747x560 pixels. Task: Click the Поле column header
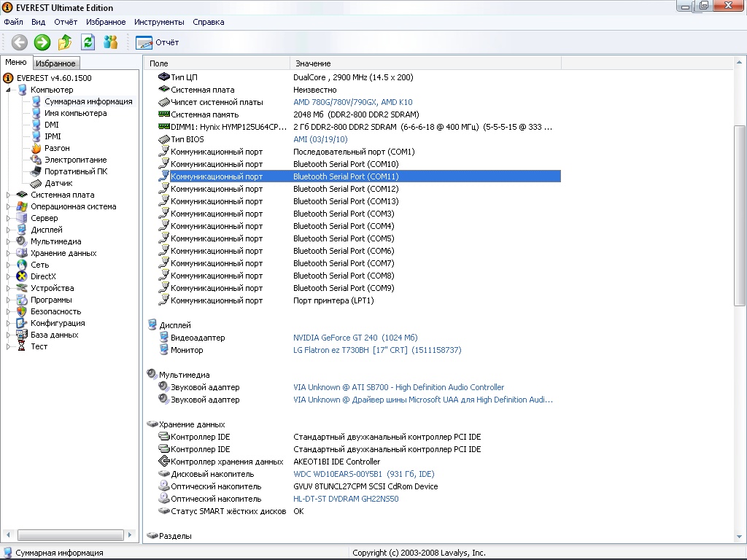pyautogui.click(x=217, y=63)
